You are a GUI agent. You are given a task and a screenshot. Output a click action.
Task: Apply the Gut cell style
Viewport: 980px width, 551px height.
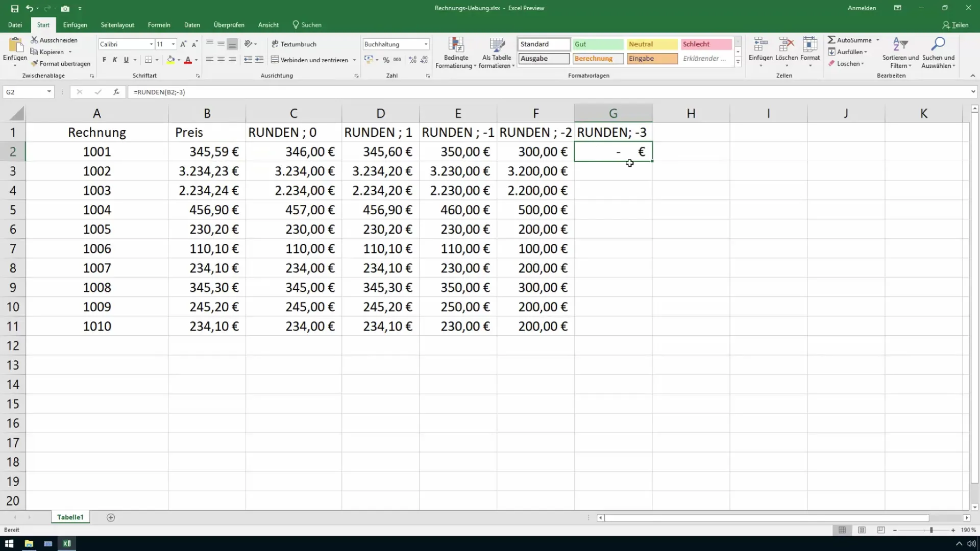click(x=598, y=44)
